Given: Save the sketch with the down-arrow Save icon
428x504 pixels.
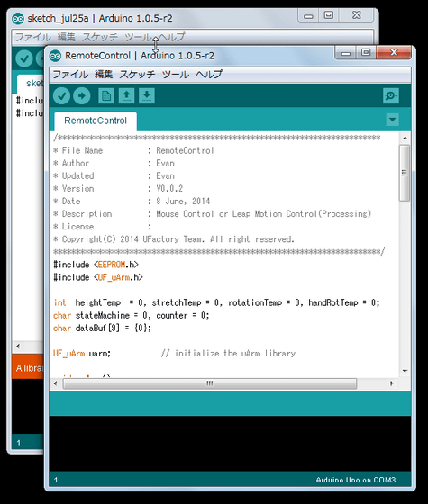Looking at the screenshot, I should pyautogui.click(x=147, y=95).
